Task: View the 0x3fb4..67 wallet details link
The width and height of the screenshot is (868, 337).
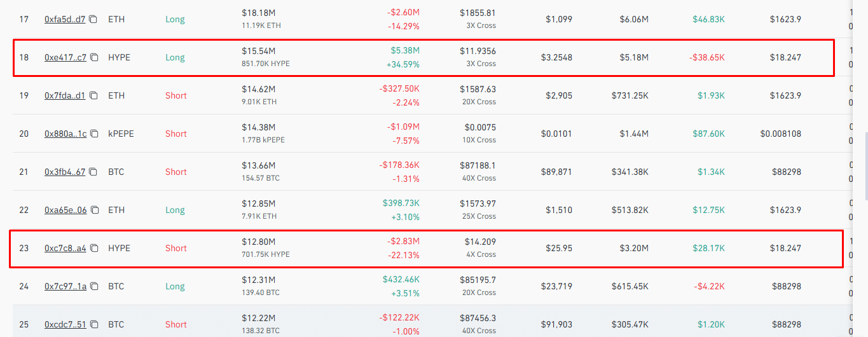Action: pyautogui.click(x=65, y=172)
